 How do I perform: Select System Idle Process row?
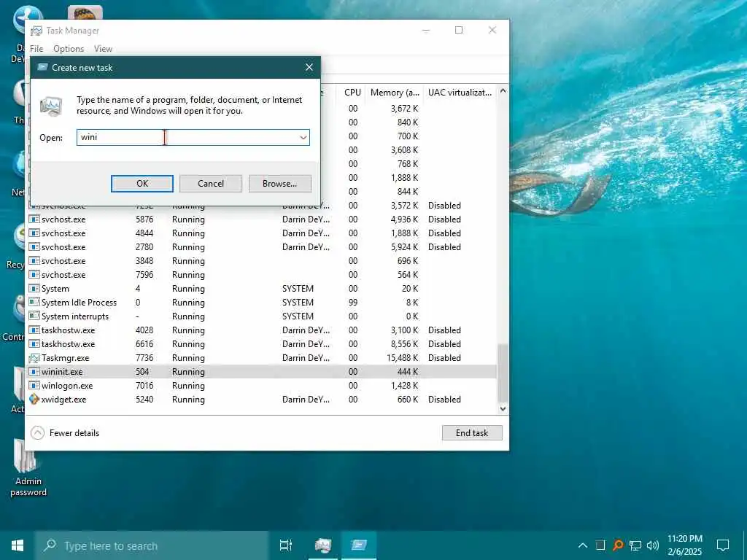(262, 303)
